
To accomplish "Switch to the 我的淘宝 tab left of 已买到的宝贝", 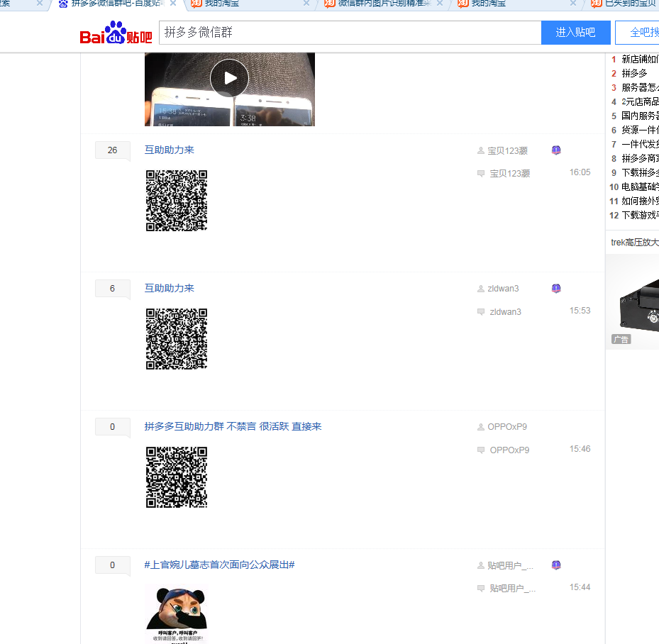I will [x=488, y=4].
